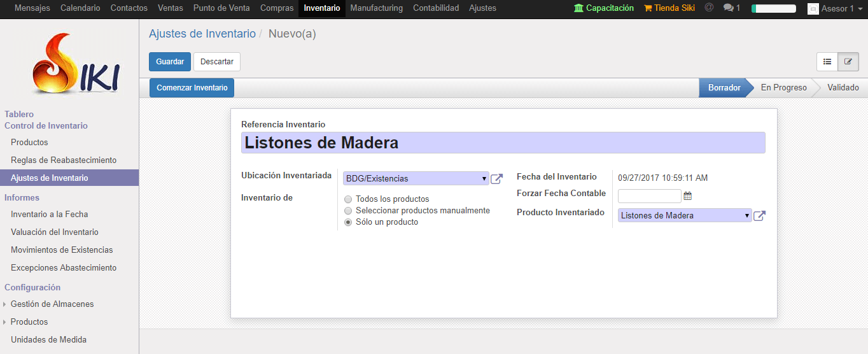Open Contactos menu
868x354 pixels.
click(x=129, y=8)
